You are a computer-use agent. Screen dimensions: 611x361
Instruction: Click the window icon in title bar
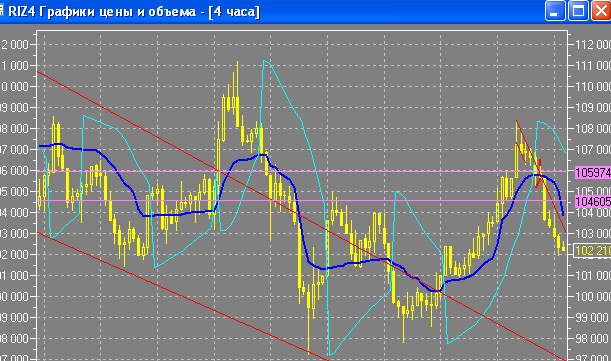(x=2, y=11)
